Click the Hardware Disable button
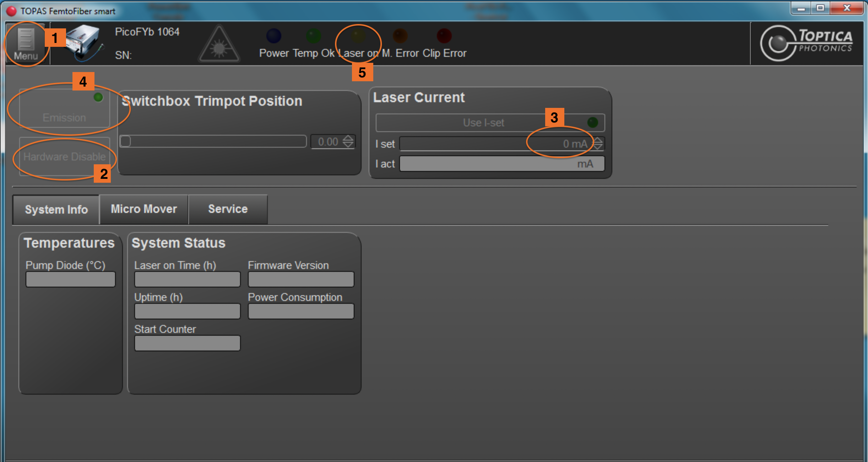The width and height of the screenshot is (868, 462). 64,156
